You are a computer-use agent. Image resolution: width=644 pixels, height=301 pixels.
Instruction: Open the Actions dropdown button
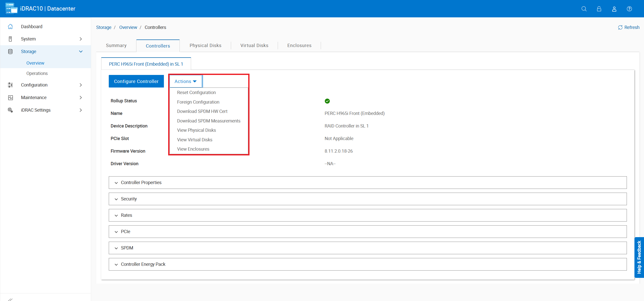tap(186, 81)
